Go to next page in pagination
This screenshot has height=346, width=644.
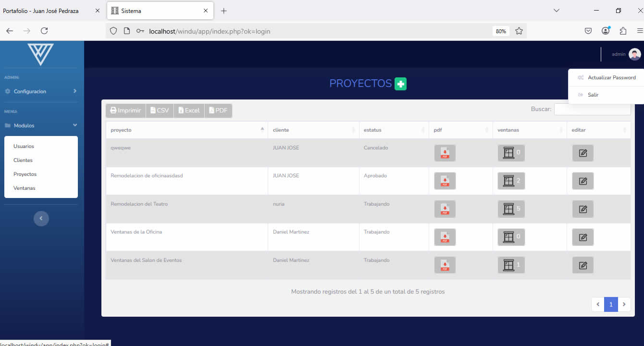(624, 304)
